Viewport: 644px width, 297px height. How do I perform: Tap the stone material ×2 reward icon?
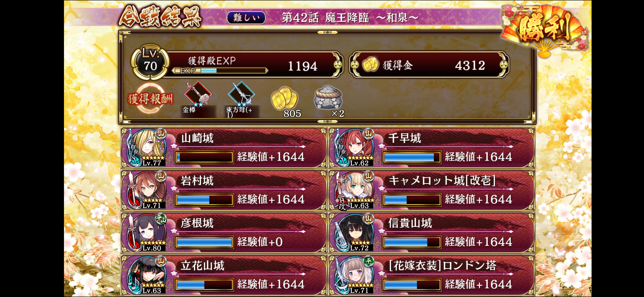328,97
